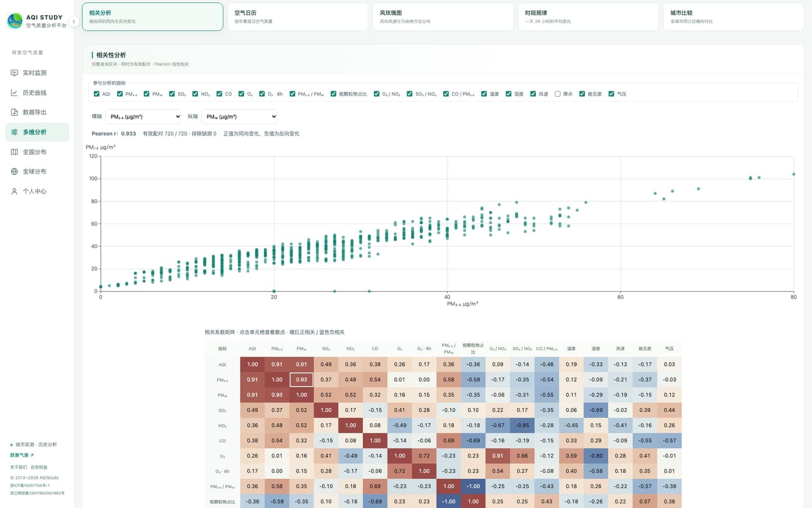812x508 pixels.
Task: Switch to 城市比较 tab
Action: (x=733, y=17)
